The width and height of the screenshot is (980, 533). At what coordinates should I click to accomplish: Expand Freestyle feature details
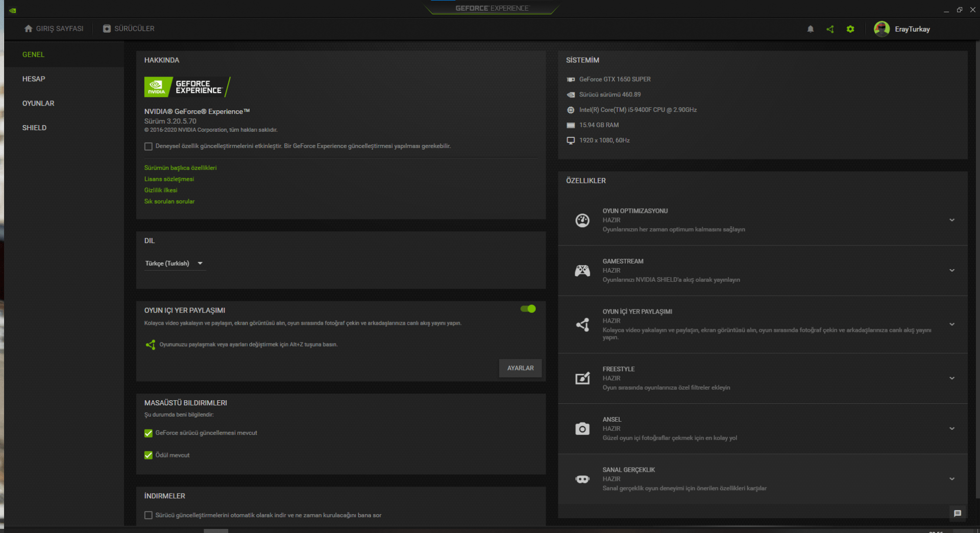click(952, 378)
